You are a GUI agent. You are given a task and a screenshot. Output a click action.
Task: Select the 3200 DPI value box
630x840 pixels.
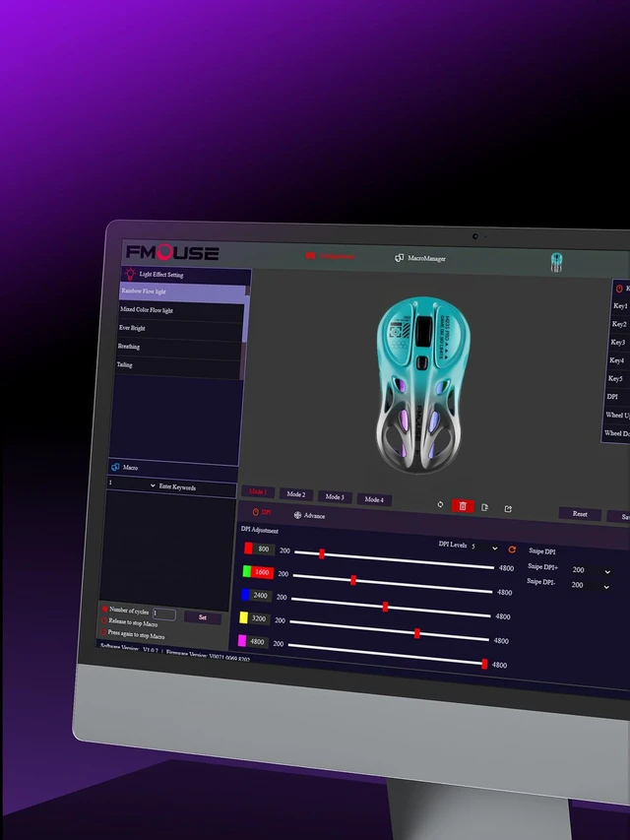(259, 618)
